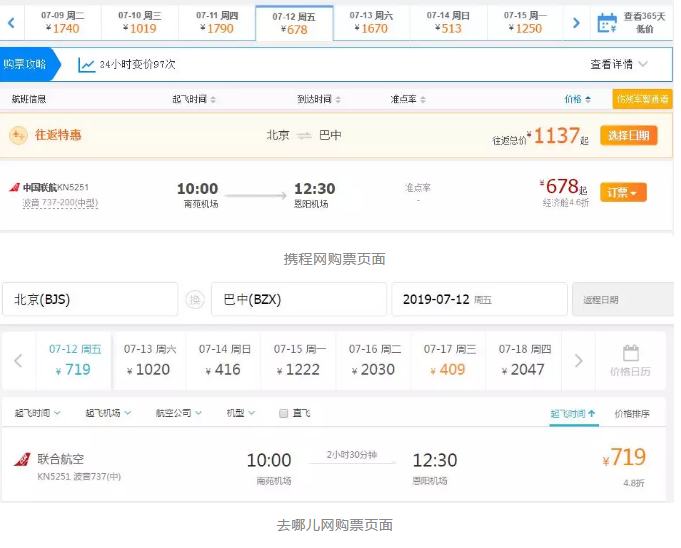Go to next dates in top date bar
681x548 pixels.
click(575, 22)
